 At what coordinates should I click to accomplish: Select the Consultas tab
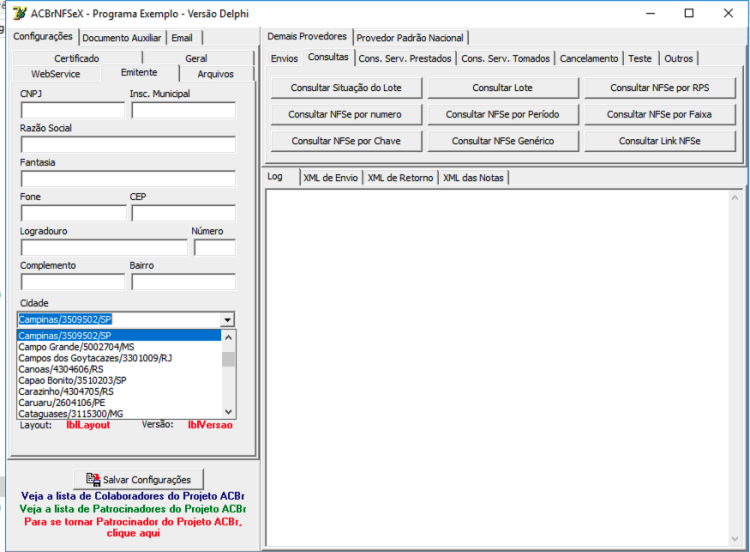point(328,57)
